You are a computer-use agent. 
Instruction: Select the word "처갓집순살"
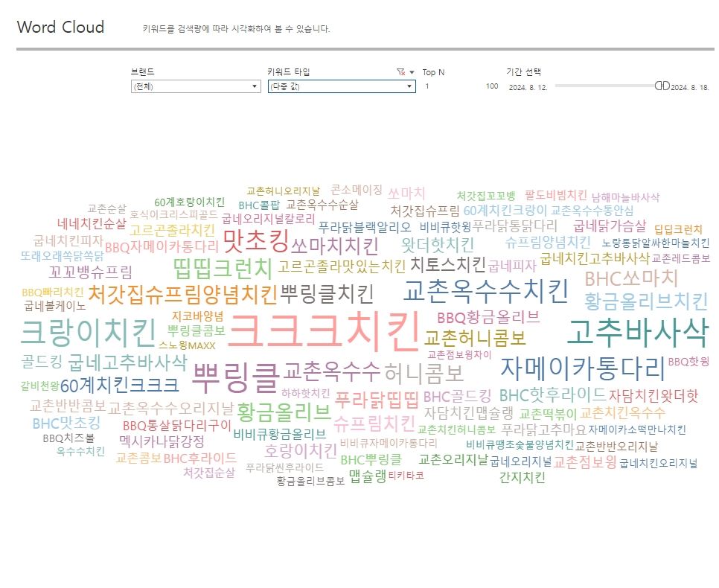[x=209, y=473]
